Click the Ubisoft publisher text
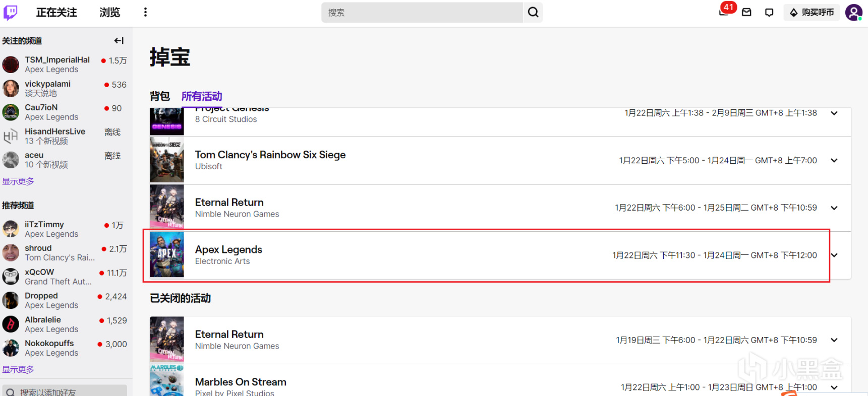The image size is (868, 396). click(209, 166)
